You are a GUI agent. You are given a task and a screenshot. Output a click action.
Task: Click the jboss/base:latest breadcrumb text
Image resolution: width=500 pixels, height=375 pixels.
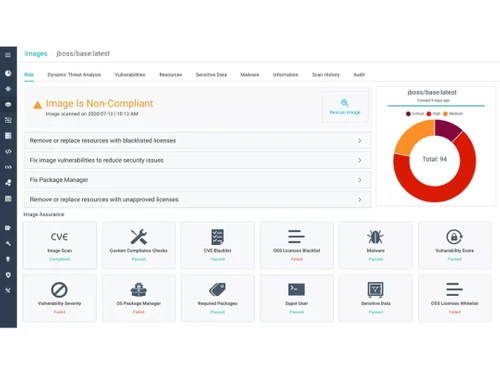pos(83,54)
